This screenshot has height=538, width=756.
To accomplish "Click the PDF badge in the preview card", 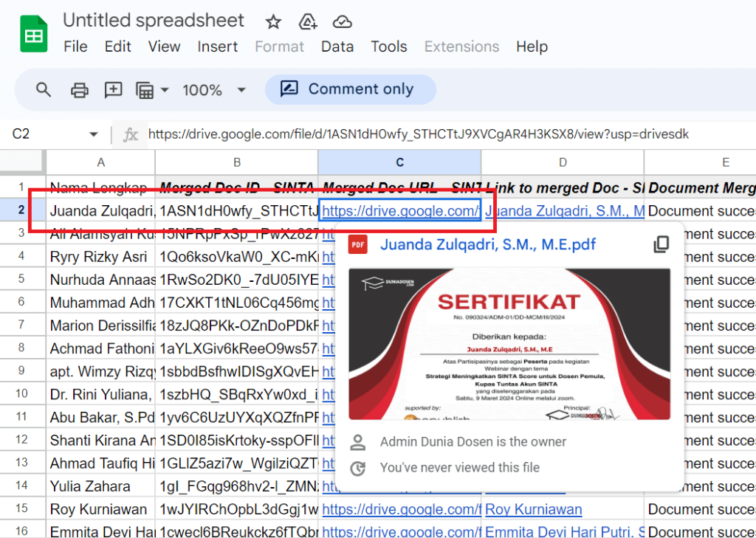I will click(x=358, y=244).
